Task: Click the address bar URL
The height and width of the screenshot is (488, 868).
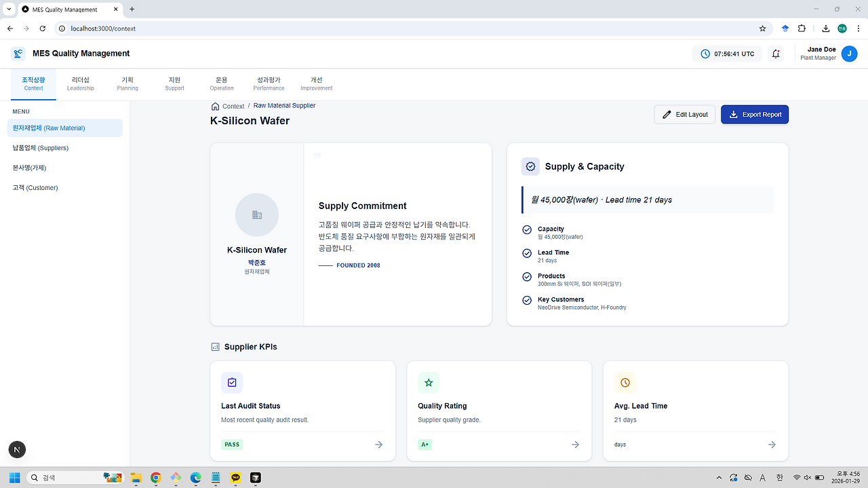Action: click(x=103, y=29)
